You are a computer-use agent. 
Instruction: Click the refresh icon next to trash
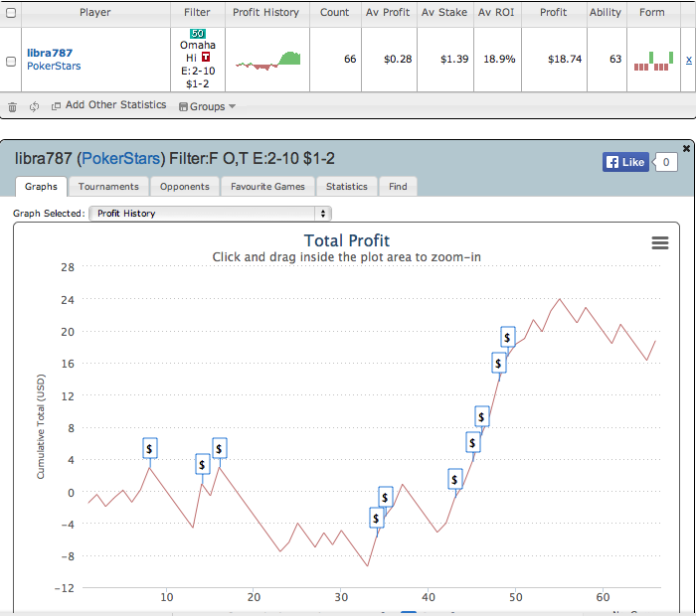pos(35,106)
